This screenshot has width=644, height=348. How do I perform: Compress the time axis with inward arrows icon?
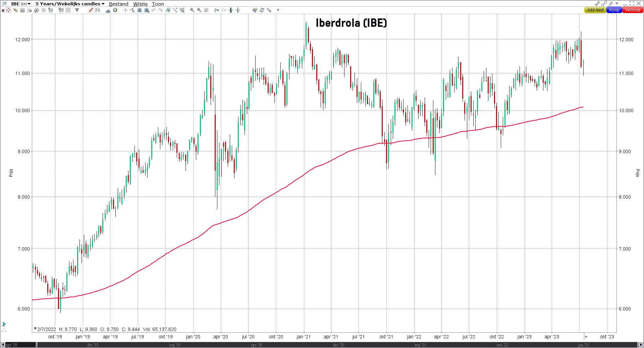pyautogui.click(x=238, y=10)
